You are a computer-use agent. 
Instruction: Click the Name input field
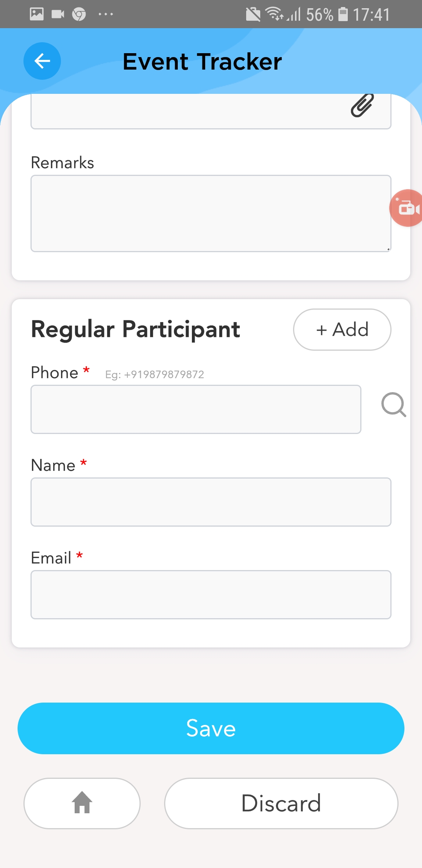click(x=211, y=502)
